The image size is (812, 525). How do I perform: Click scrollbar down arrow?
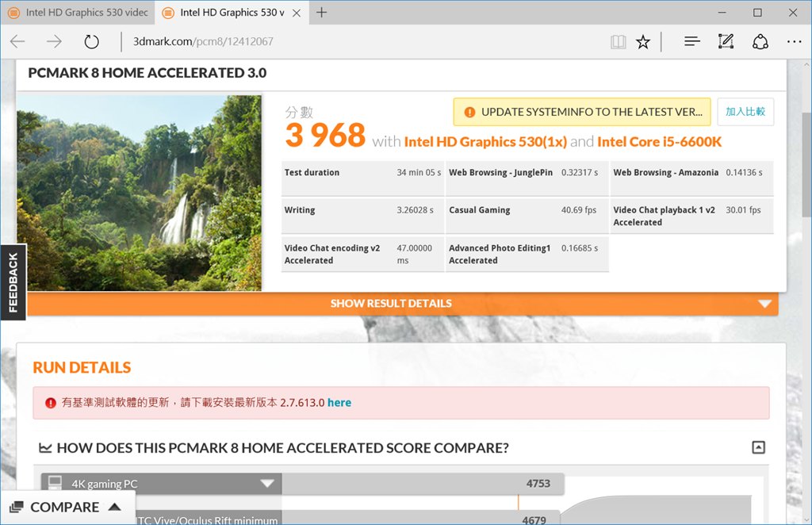point(806,519)
